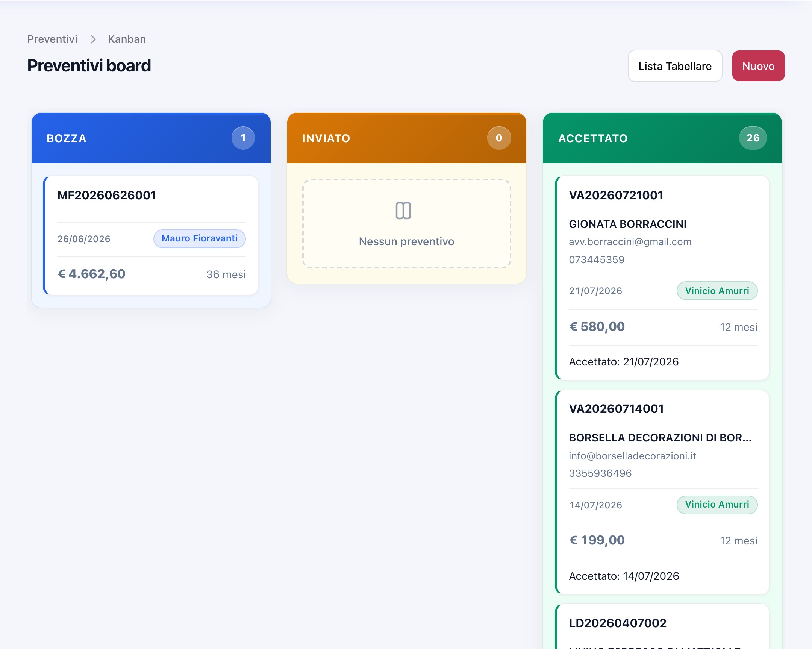This screenshot has height=649, width=812.
Task: Click Accettato: 21/07/2026 line
Action: click(624, 362)
